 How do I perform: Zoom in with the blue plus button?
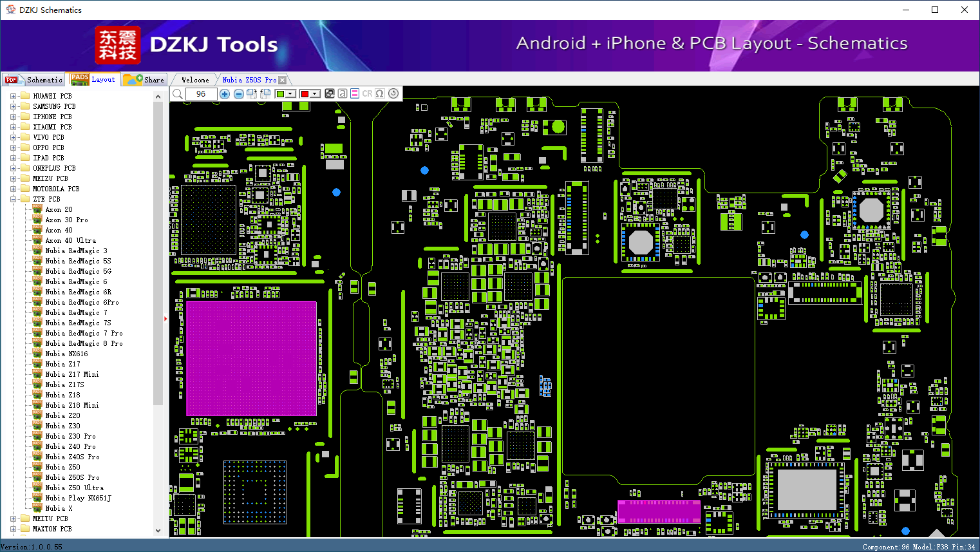point(225,94)
